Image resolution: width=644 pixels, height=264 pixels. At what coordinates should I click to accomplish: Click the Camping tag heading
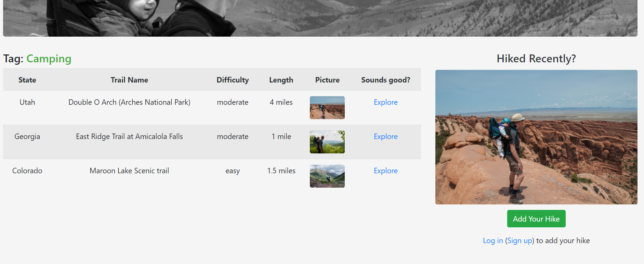click(49, 59)
